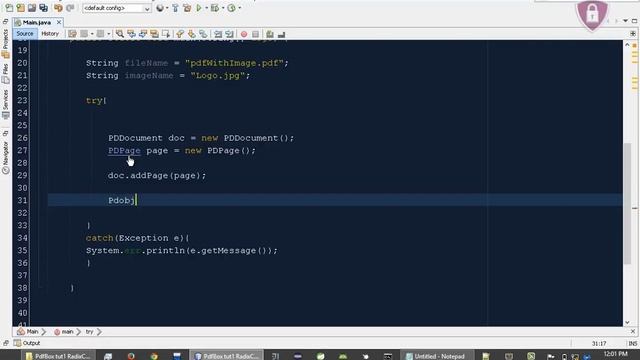Click the New File icon
640x360 pixels.
pos(9,8)
